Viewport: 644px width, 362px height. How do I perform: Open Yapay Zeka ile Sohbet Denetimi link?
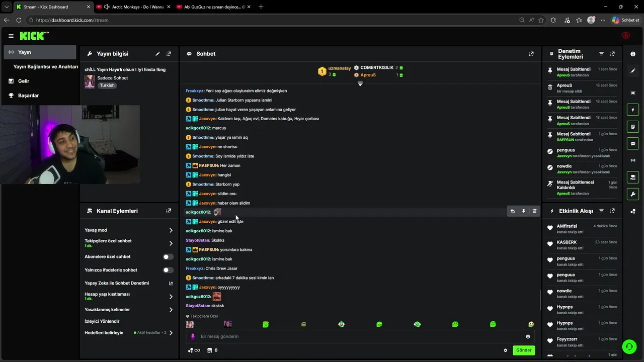pos(129,283)
